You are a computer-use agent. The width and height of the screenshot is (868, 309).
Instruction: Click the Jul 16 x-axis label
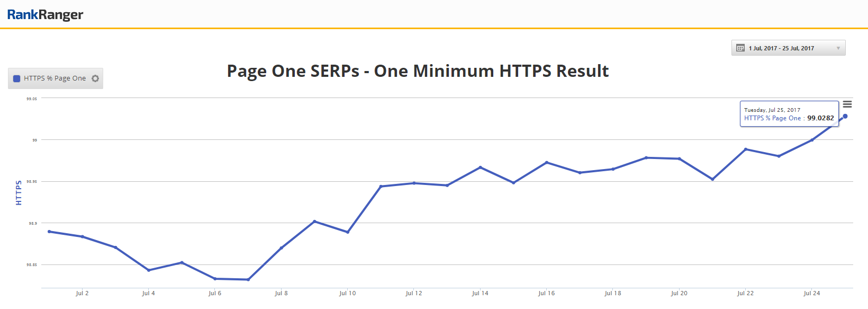[546, 293]
